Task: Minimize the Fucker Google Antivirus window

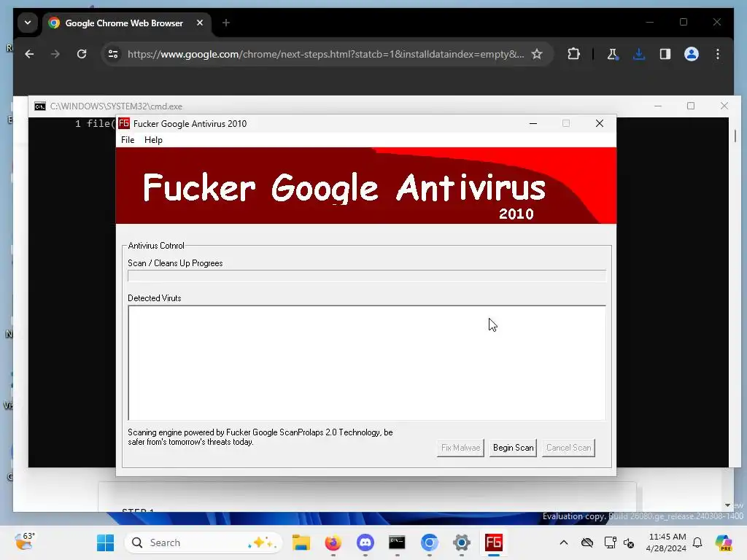Action: (533, 123)
